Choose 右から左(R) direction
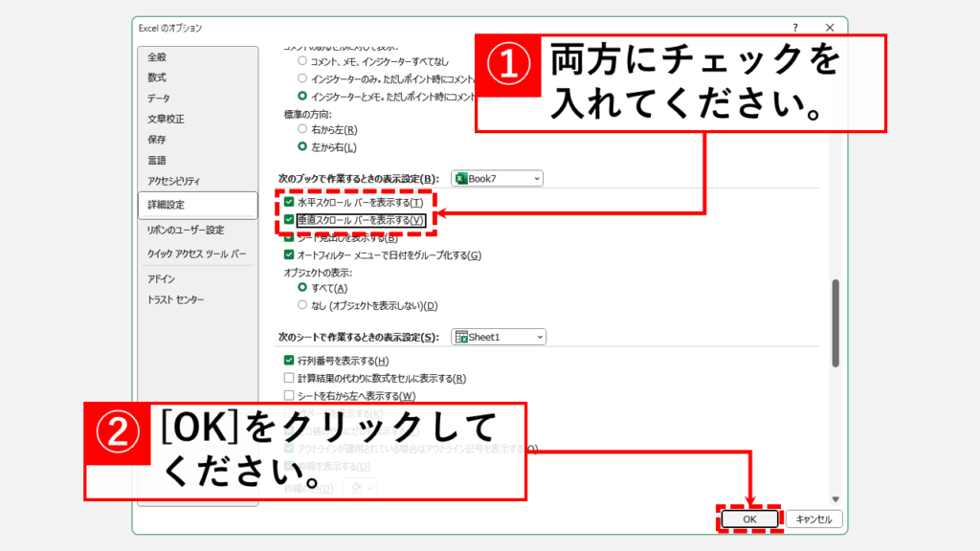The width and height of the screenshot is (980, 551). (302, 129)
